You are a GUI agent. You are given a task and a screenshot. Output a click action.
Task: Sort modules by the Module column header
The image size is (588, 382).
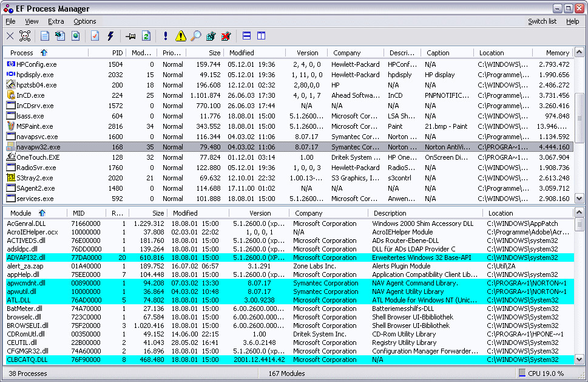[x=36, y=213]
